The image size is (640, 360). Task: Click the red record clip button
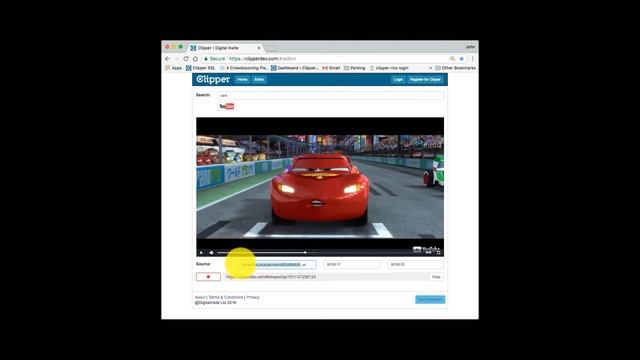[x=208, y=277]
